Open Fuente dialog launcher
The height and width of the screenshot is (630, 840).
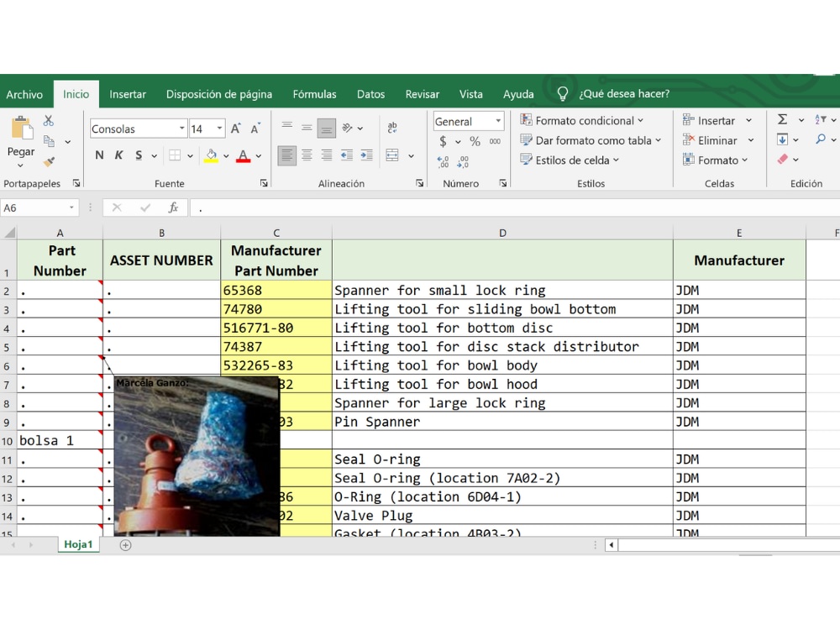[x=264, y=183]
